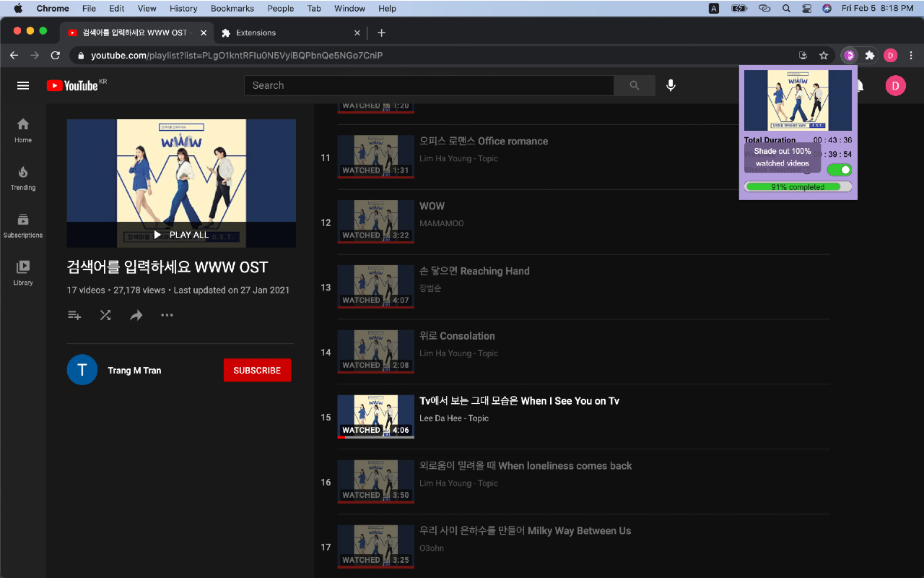Open Chrome Extensions puzzle menu

870,55
